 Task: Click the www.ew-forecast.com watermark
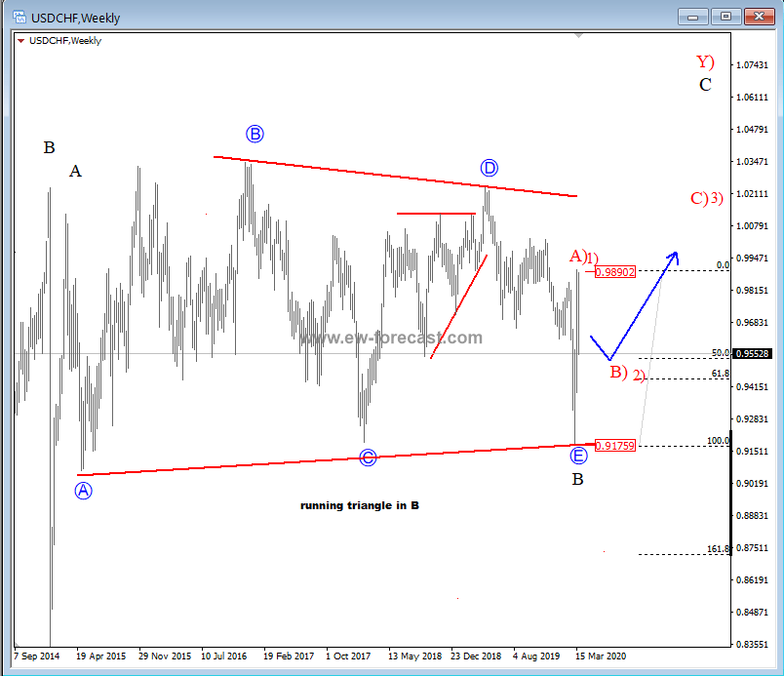390,338
